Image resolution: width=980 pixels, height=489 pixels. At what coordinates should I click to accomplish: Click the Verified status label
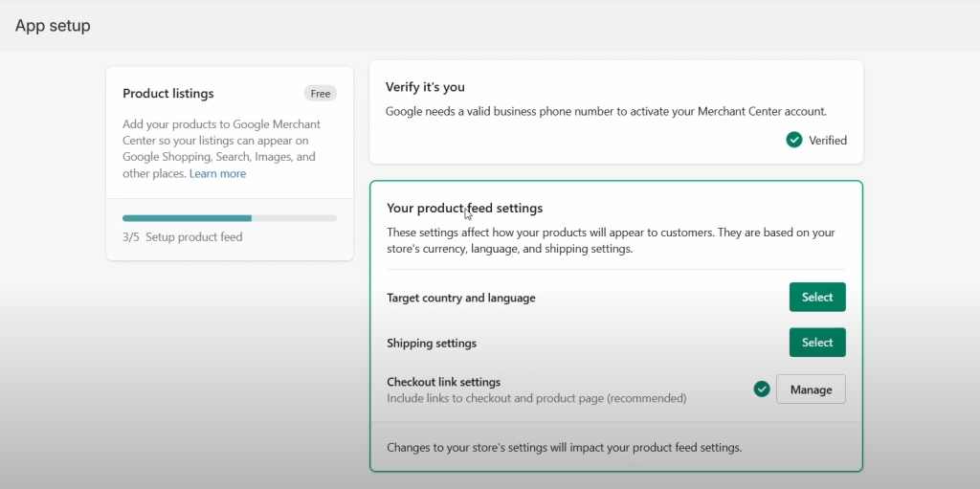828,140
